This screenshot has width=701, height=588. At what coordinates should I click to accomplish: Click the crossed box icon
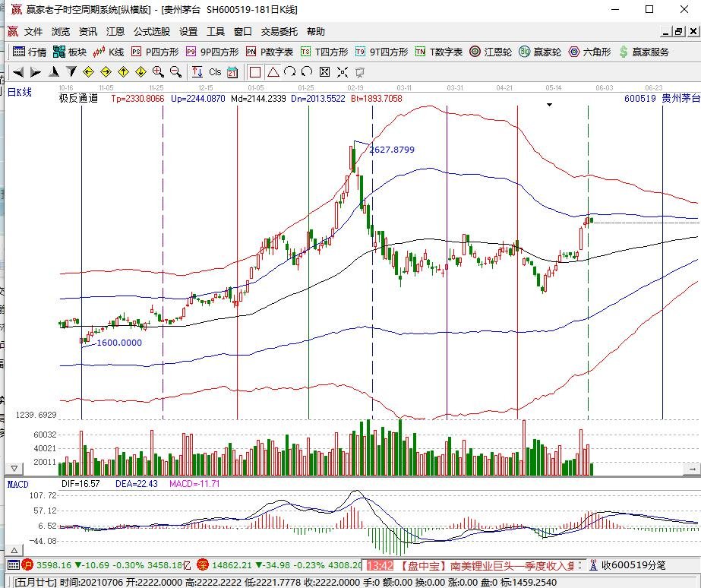tap(324, 72)
